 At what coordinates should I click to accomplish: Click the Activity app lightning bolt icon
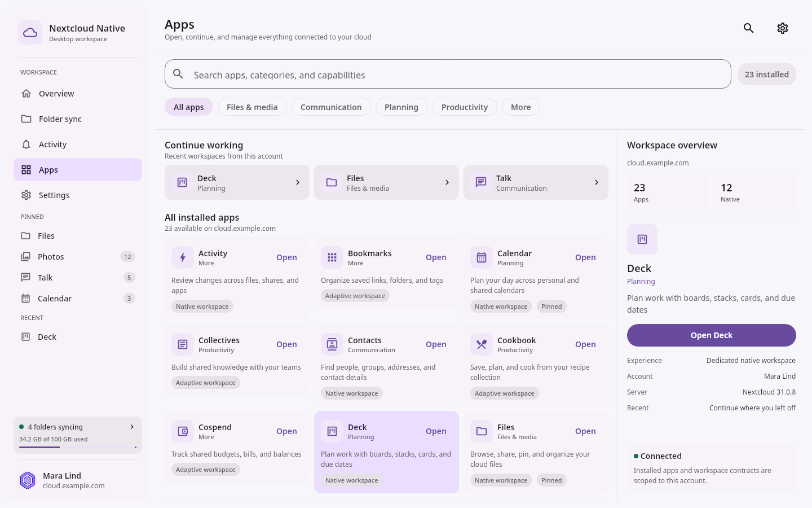183,257
